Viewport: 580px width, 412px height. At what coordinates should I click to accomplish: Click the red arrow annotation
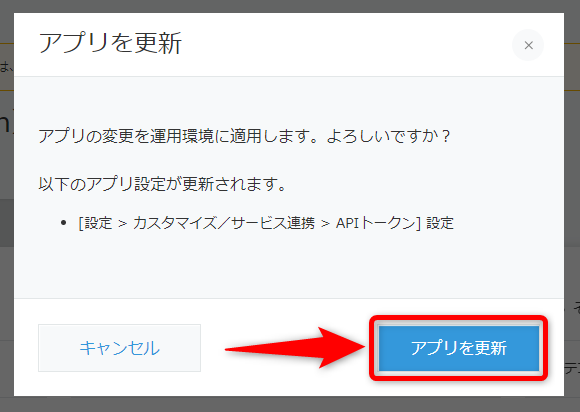(295, 348)
